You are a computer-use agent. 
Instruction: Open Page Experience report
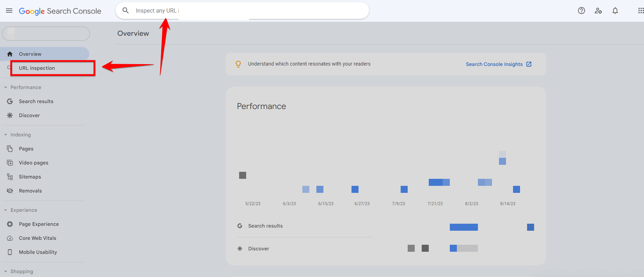coord(39,224)
